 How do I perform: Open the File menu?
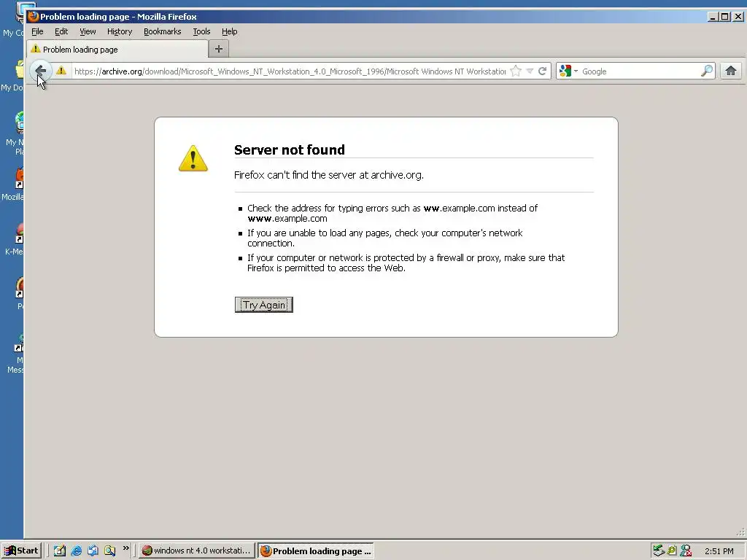[37, 31]
